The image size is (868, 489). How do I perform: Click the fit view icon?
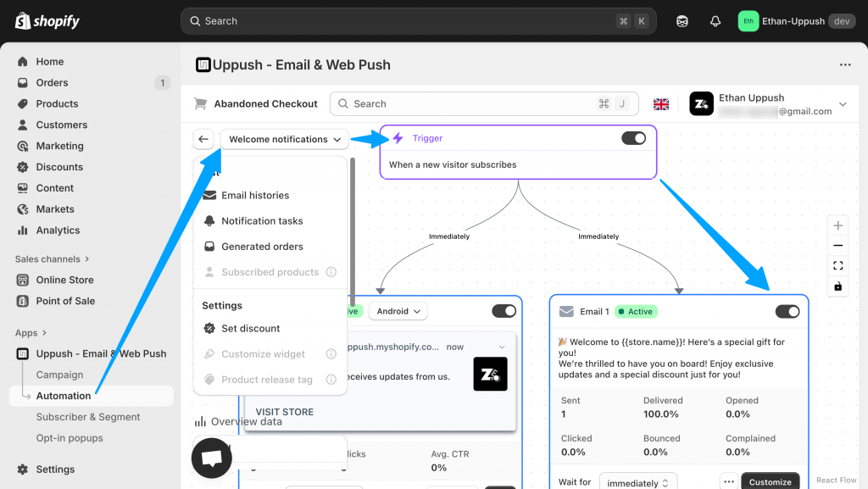(838, 266)
